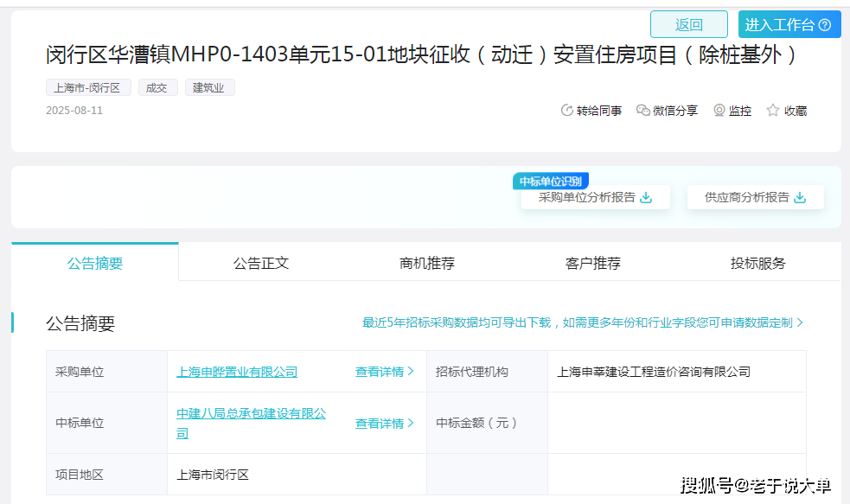Expand 查看详情 for the 采购单位 row
850x504 pixels.
384,372
